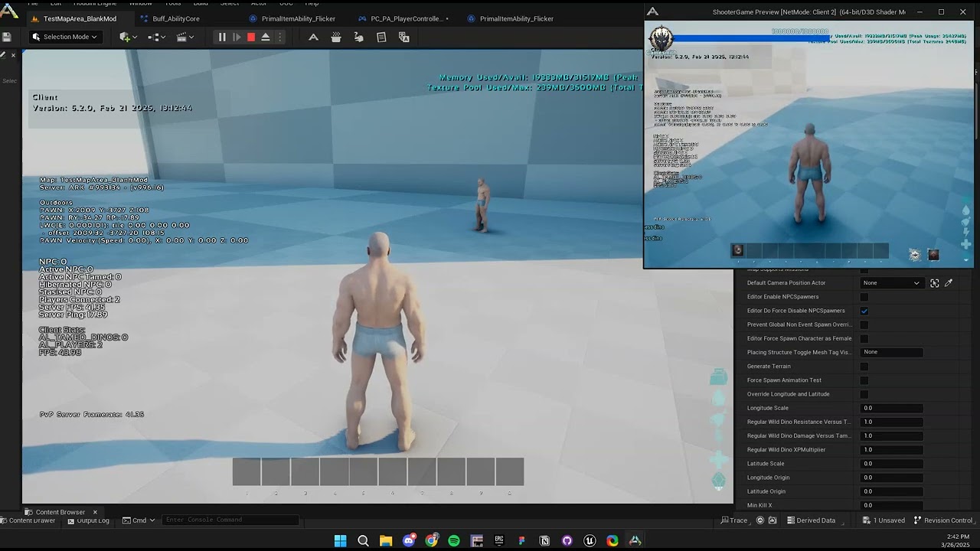
Task: Check the Generate Terrain checkbox
Action: coord(864,367)
